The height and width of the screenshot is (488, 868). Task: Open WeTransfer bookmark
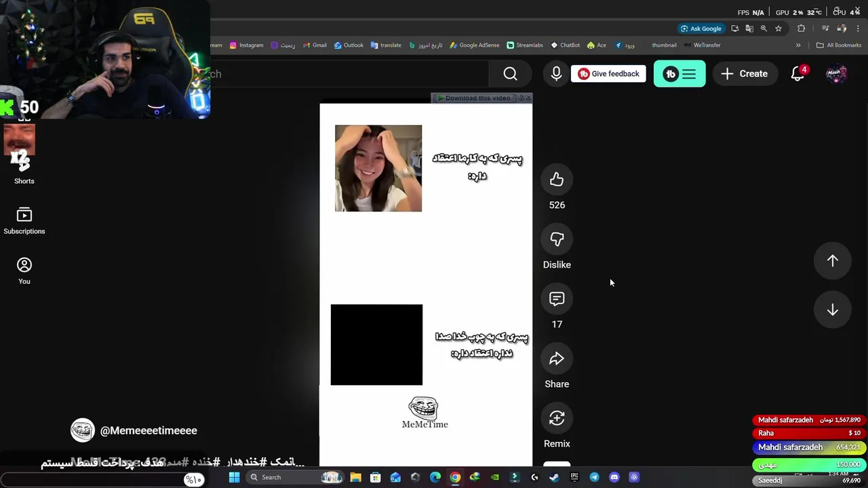703,45
